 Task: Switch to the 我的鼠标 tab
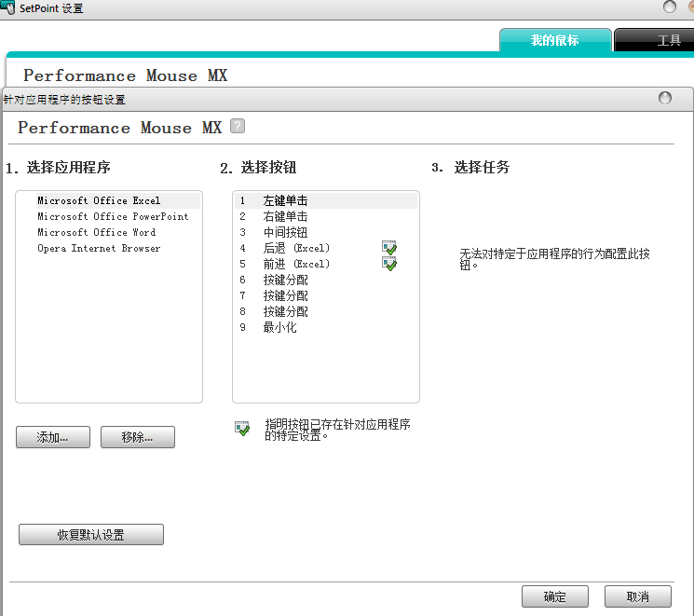[x=555, y=40]
